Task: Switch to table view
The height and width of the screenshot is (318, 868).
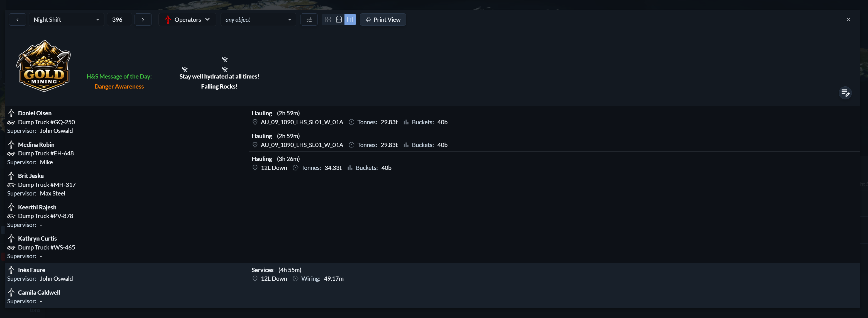Action: 350,19
